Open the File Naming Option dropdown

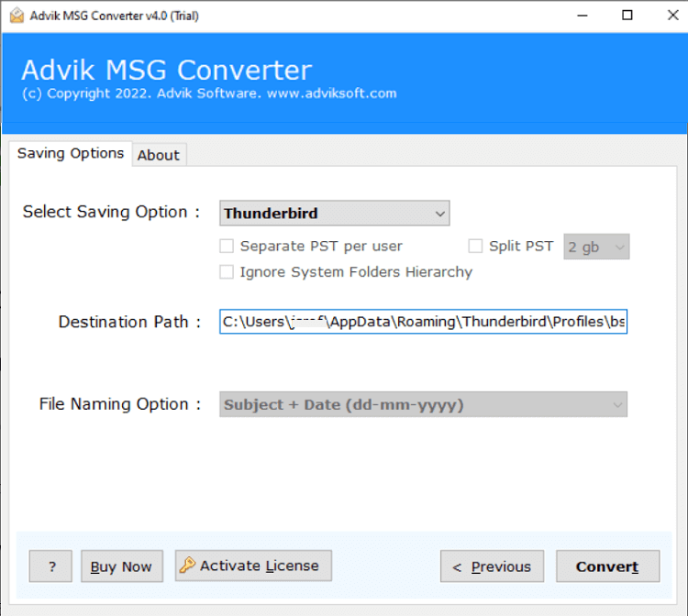423,404
